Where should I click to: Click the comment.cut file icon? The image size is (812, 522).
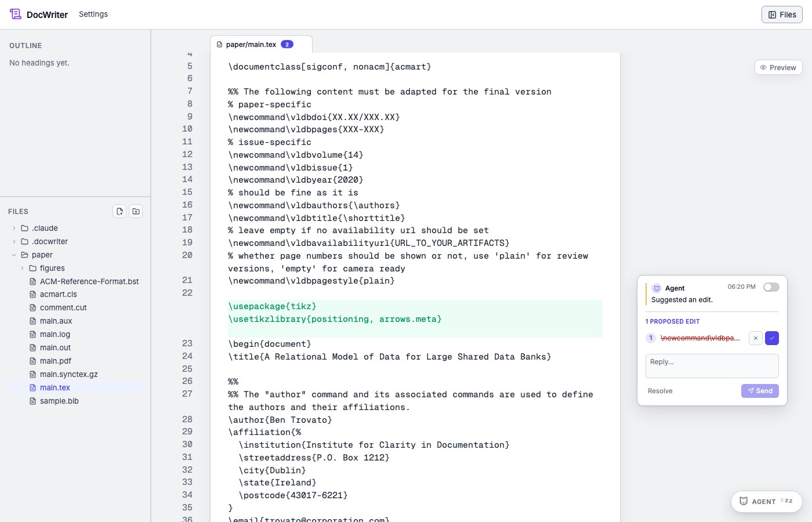click(x=33, y=307)
